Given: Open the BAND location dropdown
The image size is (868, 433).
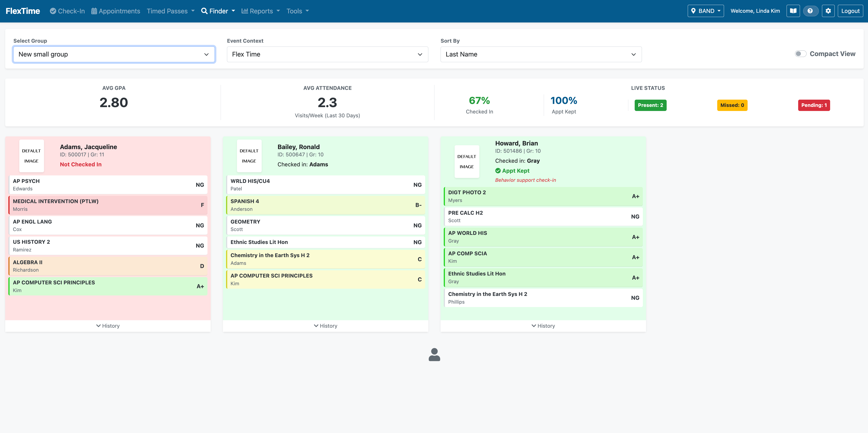Looking at the screenshot, I should click(x=706, y=11).
